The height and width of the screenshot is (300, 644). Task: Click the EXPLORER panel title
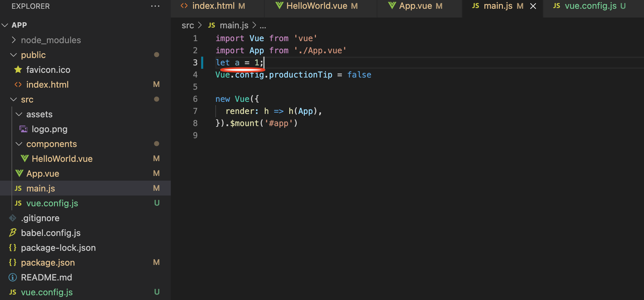pyautogui.click(x=31, y=6)
